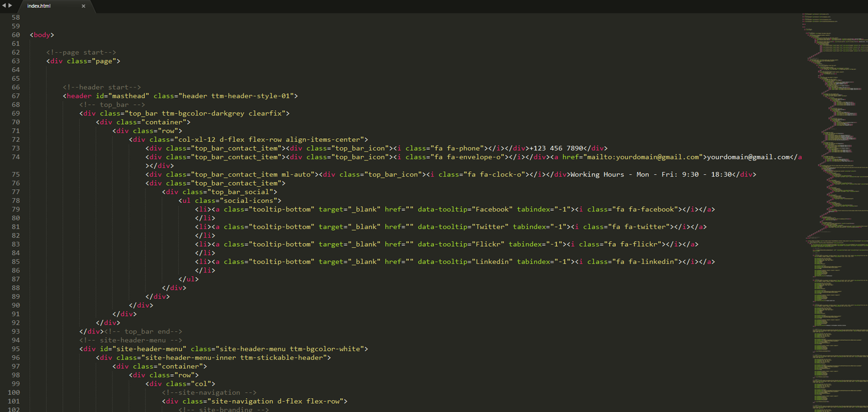Click the left tab-scroll arrow

pyautogui.click(x=4, y=5)
